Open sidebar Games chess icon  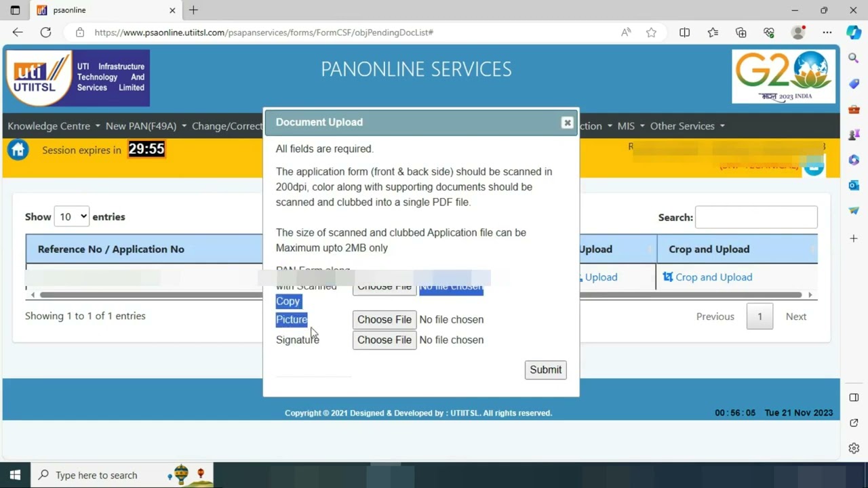(x=854, y=135)
